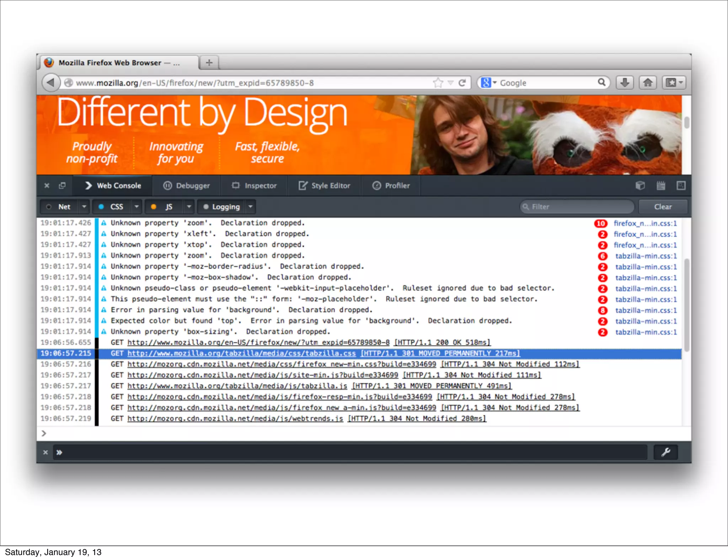Screen dimensions: 728x560
Task: Go to the Home page icon
Action: pyautogui.click(x=648, y=83)
